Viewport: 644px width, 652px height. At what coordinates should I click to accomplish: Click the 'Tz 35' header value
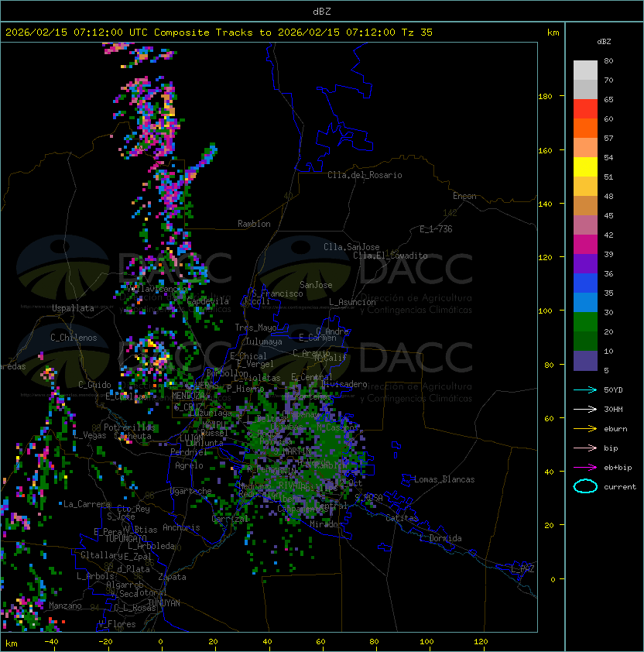(x=417, y=33)
